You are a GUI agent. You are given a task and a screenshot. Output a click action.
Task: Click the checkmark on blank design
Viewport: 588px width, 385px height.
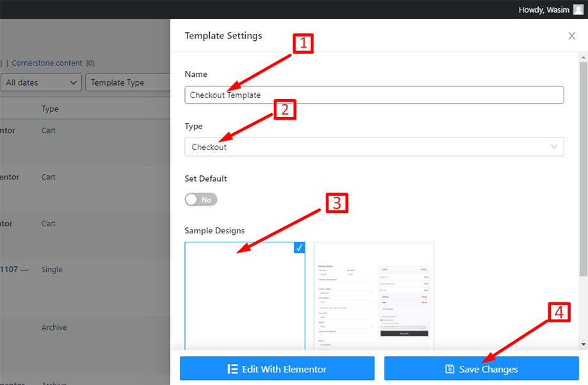pos(299,247)
